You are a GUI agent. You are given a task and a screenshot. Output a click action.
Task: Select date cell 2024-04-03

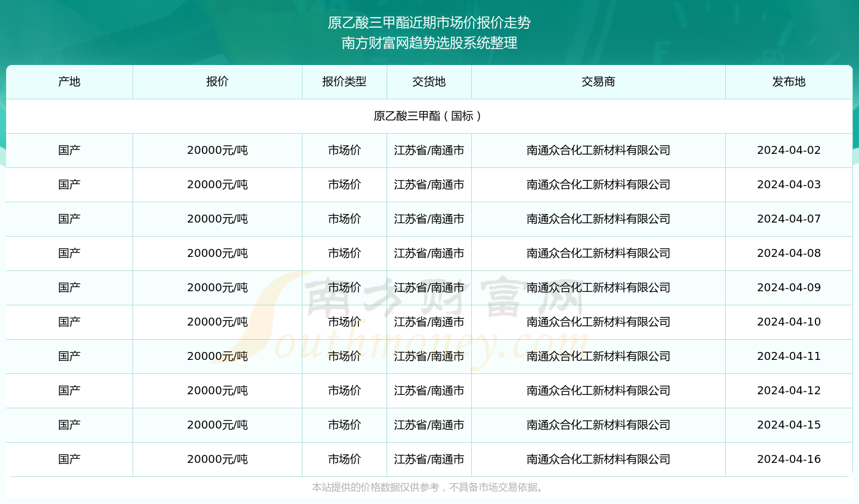click(x=789, y=185)
